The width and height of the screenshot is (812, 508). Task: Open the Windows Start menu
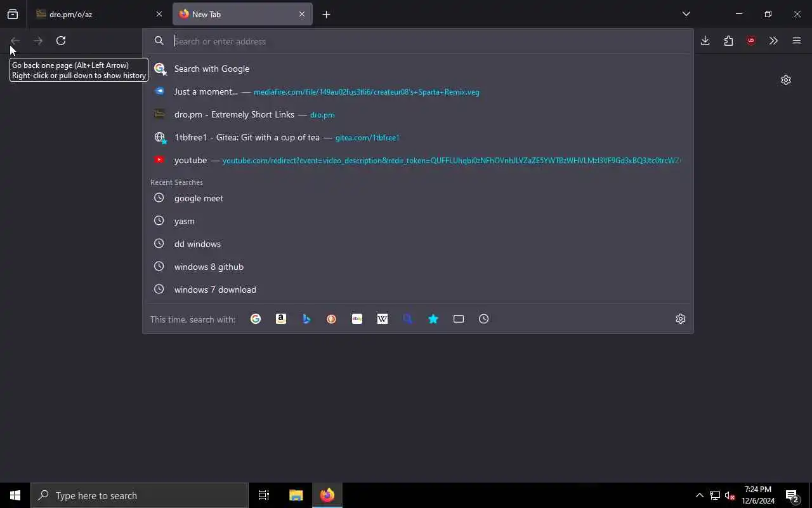(15, 495)
